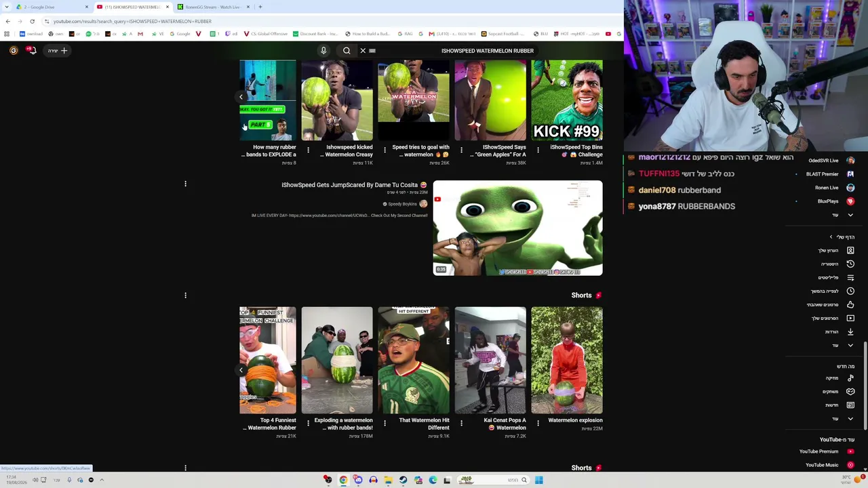Open Your channel in the sidebar
The height and width of the screenshot is (488, 868).
pyautogui.click(x=835, y=250)
